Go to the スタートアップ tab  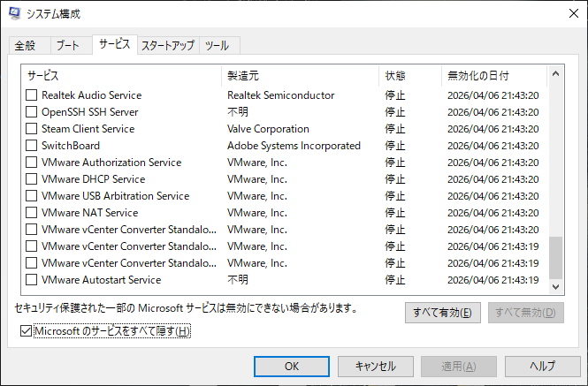pyautogui.click(x=168, y=46)
